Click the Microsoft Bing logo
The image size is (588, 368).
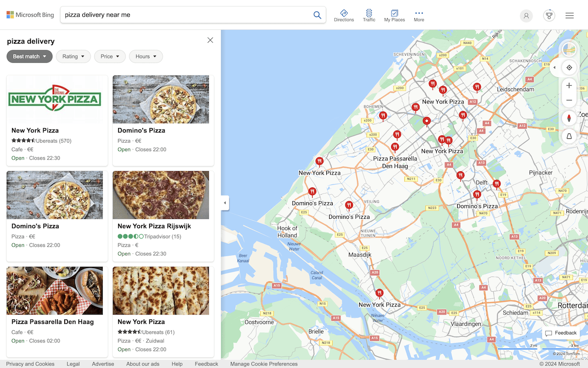pos(30,15)
